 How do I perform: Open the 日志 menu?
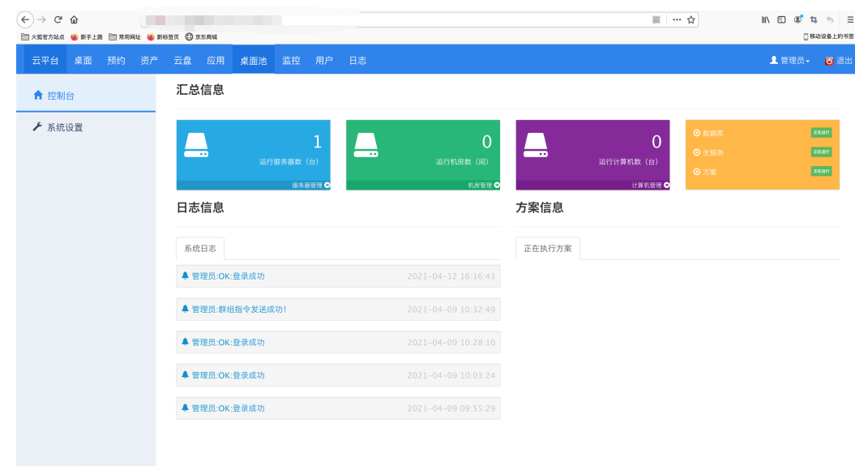(x=357, y=60)
